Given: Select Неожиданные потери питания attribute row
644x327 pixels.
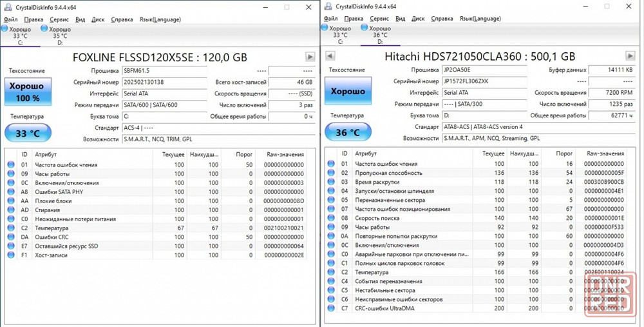Looking at the screenshot, I should click(x=156, y=219).
